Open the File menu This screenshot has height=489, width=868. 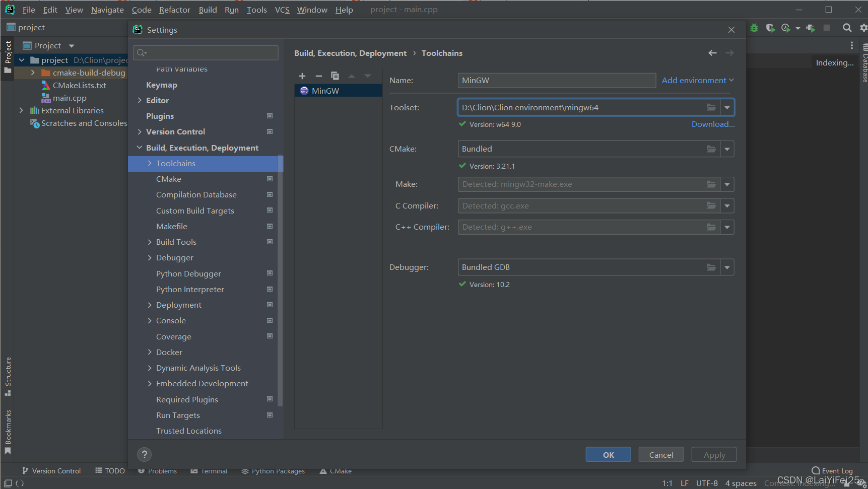point(29,10)
